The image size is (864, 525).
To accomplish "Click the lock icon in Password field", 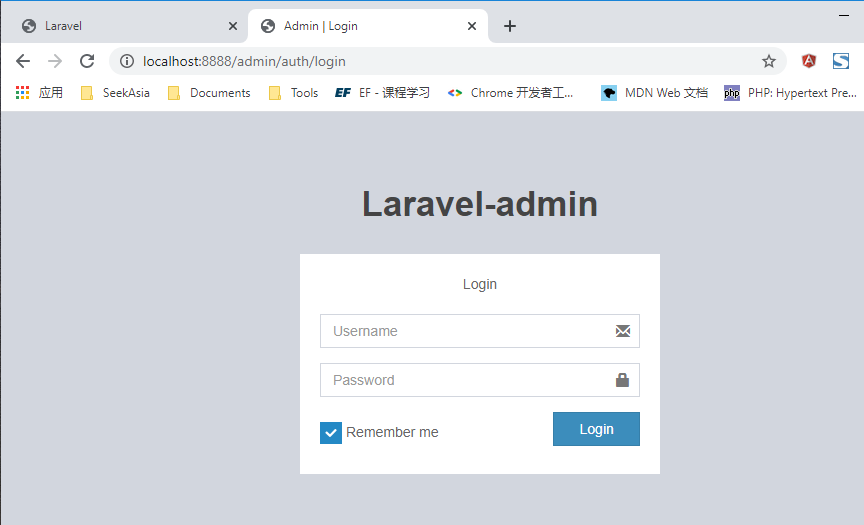I will (622, 380).
